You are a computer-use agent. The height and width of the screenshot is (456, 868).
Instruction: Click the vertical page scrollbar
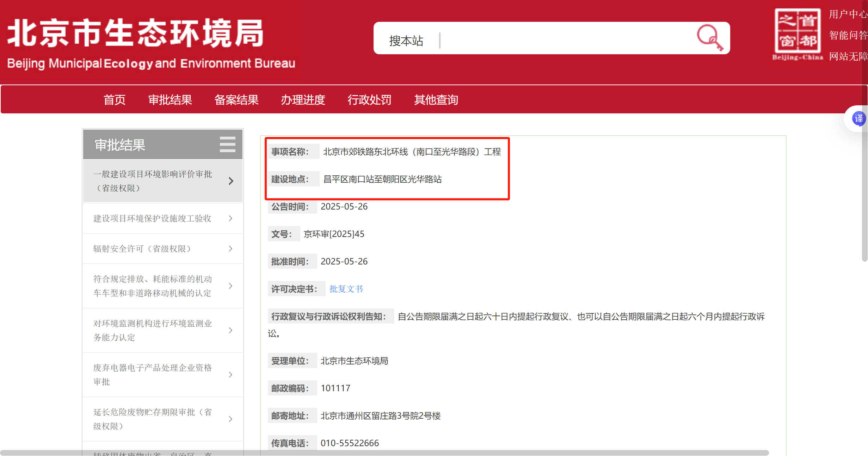[864, 130]
